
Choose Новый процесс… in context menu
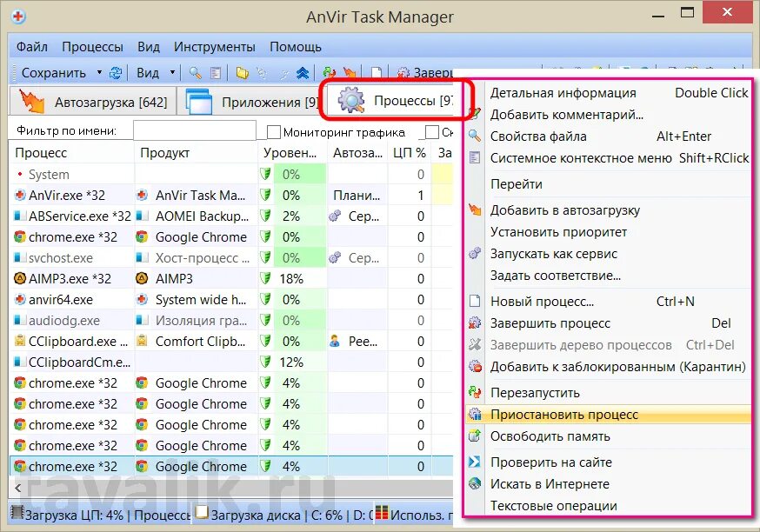point(608,301)
